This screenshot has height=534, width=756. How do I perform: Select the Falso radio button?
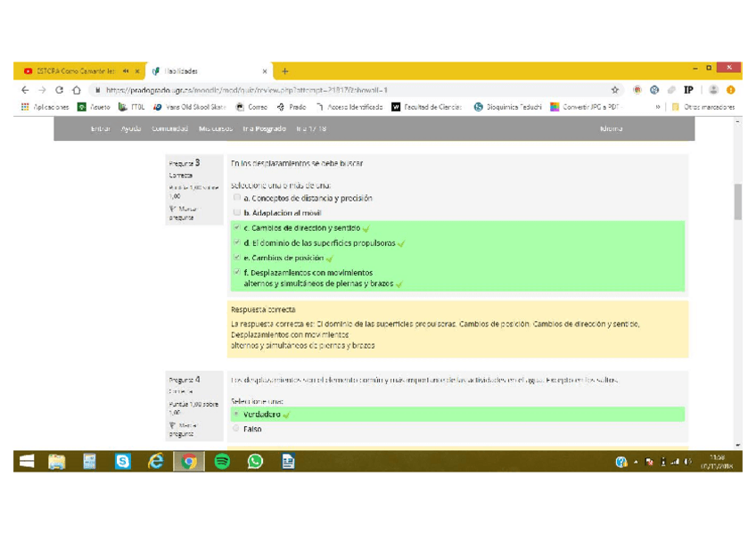pos(236,429)
